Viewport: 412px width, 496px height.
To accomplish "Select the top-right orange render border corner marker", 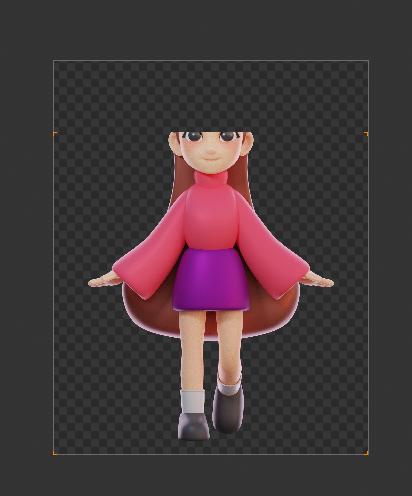I will pyautogui.click(x=366, y=134).
